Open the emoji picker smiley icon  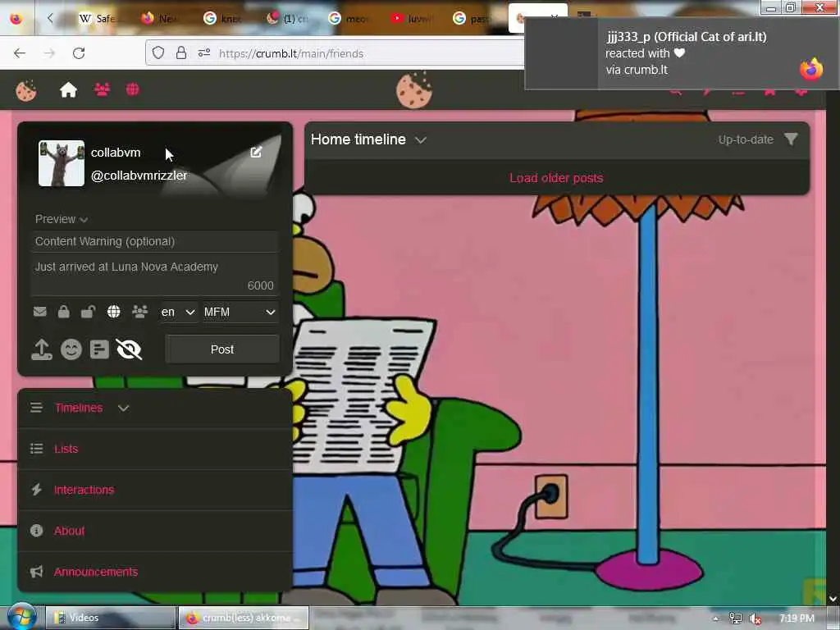click(71, 349)
